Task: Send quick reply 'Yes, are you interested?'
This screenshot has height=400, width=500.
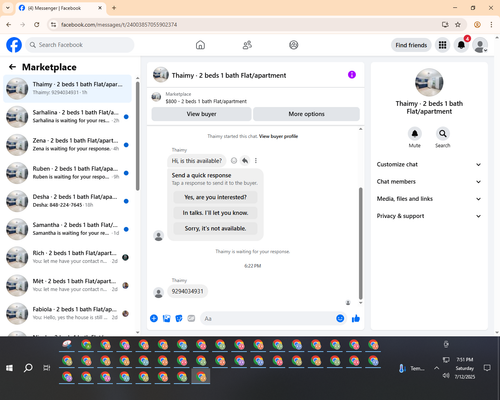Action: (215, 197)
